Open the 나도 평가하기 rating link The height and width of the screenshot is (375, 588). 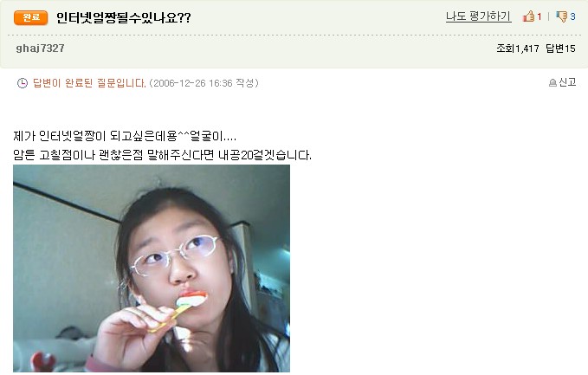tap(479, 16)
